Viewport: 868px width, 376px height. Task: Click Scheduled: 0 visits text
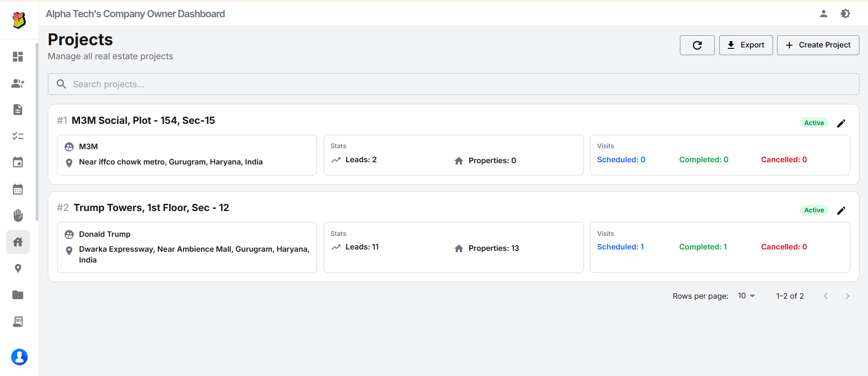[621, 160]
